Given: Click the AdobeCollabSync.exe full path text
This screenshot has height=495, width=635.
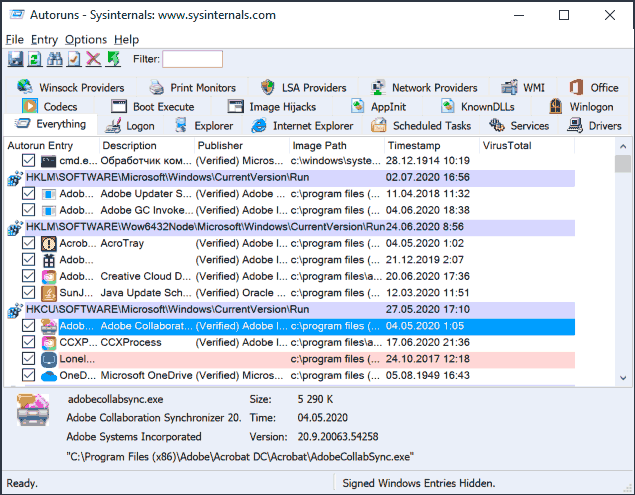Looking at the screenshot, I should click(x=240, y=457).
